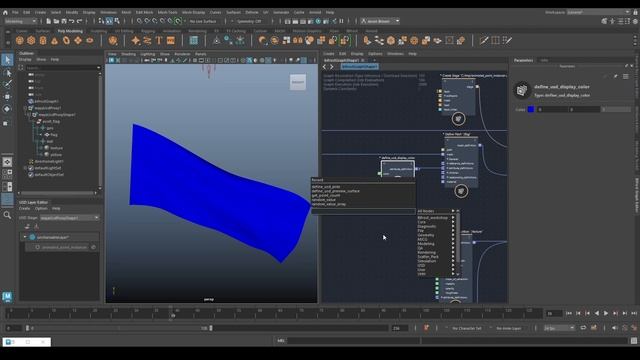Create a polygon sphere from shelf
Viewport: 640px width, 360px height.
(x=20, y=40)
